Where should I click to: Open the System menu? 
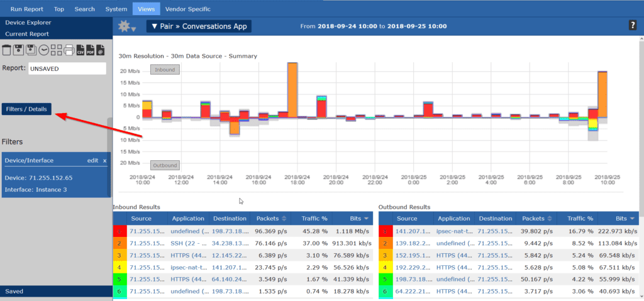coord(116,9)
